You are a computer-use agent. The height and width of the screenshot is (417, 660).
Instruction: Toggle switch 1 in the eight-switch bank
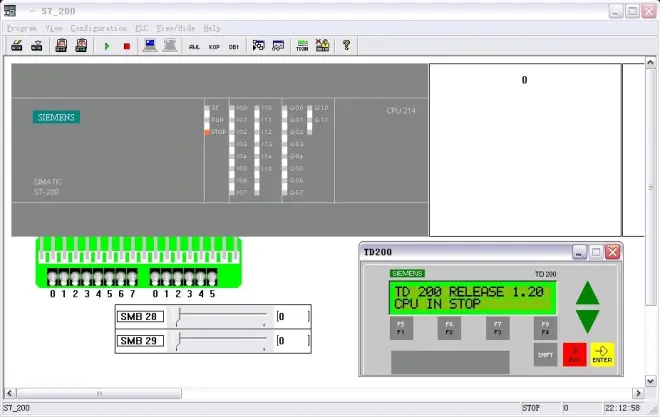(64, 277)
